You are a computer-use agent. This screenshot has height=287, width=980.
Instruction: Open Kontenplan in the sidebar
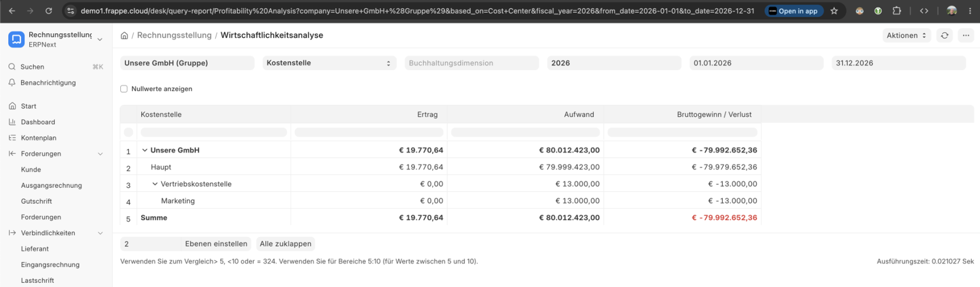(38, 138)
